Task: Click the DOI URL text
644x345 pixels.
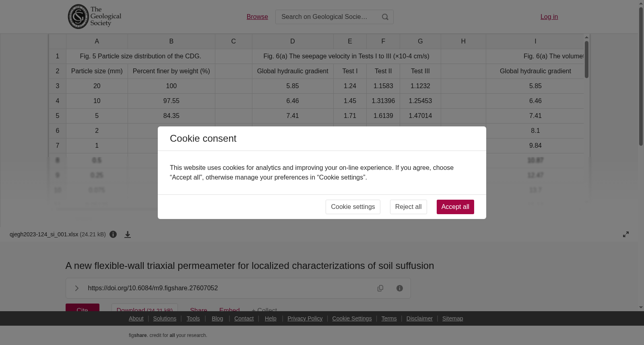Action: point(153,288)
